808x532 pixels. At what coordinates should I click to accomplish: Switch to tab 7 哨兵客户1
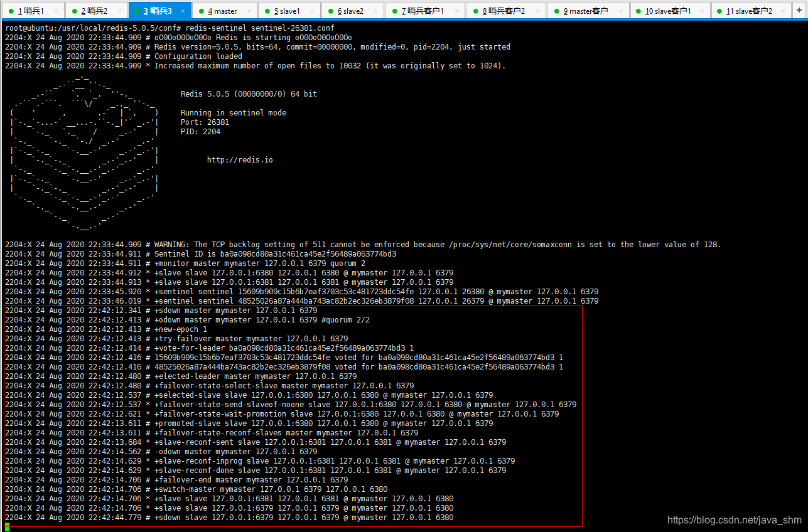tap(424, 11)
